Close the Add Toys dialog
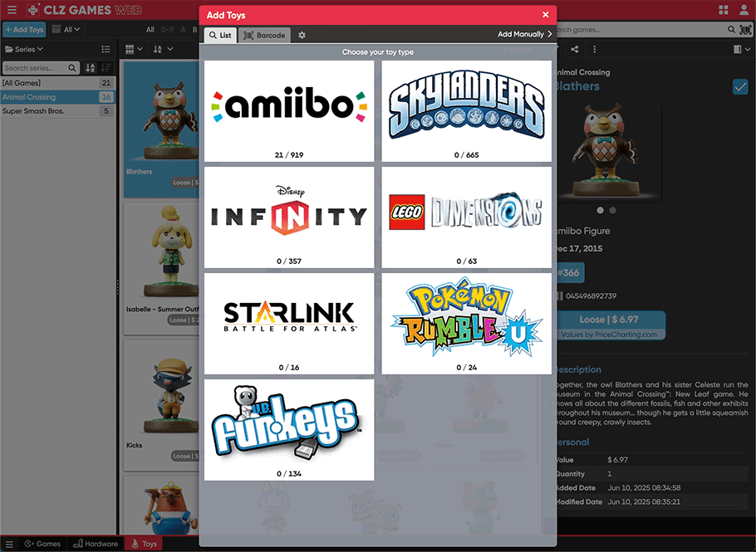Screen dimensions: 756x552 pos(545,15)
